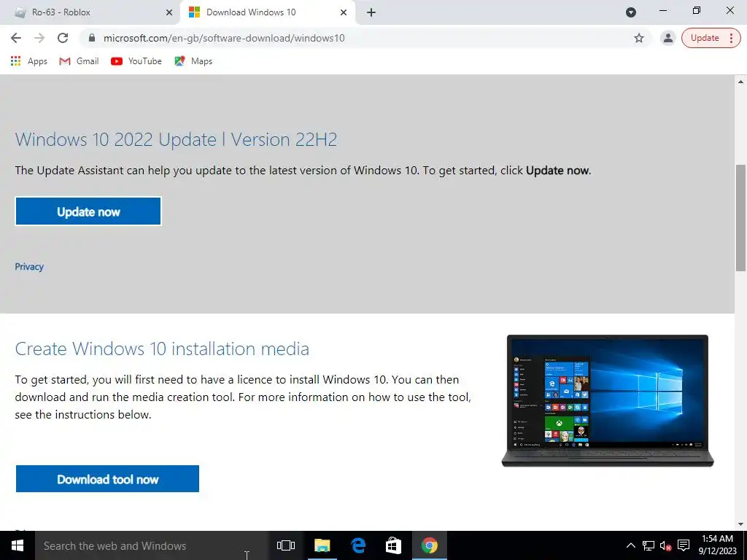View site information lock icon
The height and width of the screenshot is (560, 747).
92,38
